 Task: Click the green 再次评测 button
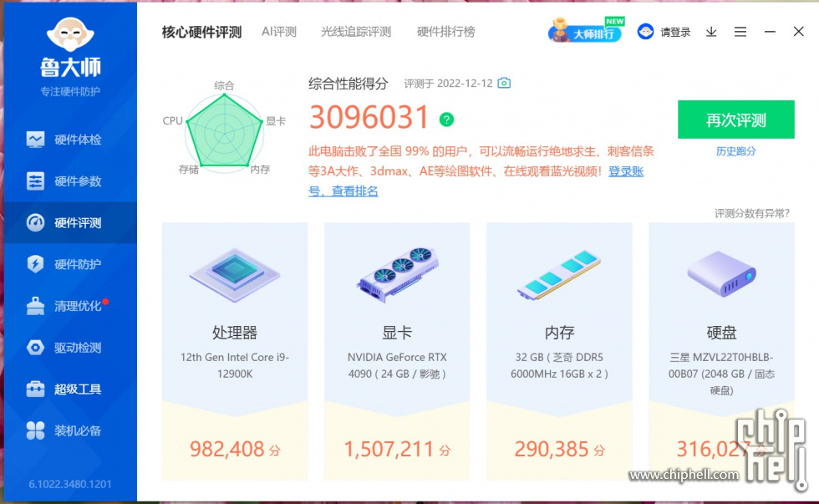click(736, 120)
